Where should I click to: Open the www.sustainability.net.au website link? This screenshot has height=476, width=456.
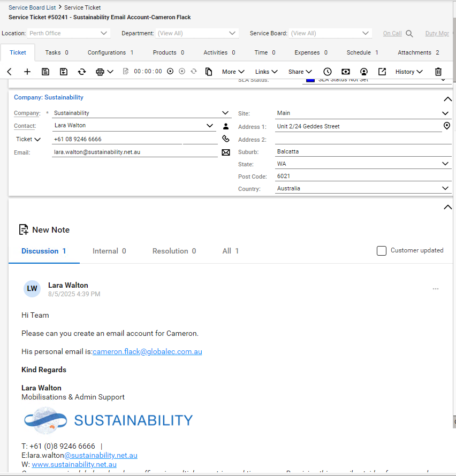[74, 464]
